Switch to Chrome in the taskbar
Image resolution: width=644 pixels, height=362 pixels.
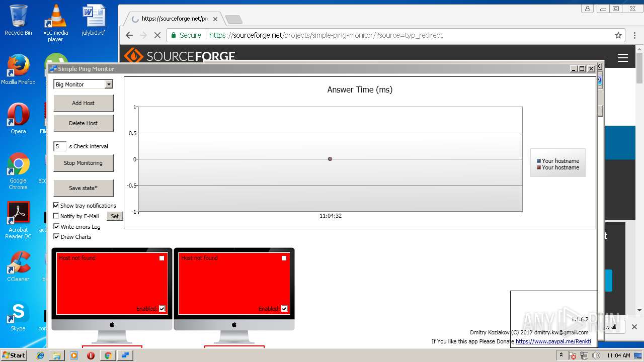tap(108, 355)
